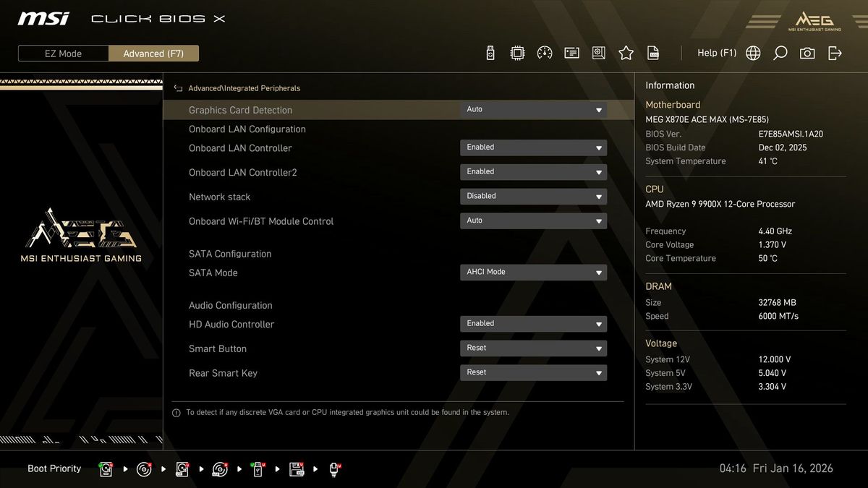Select Rear Smart Key label
The width and height of the screenshot is (868, 488).
tap(223, 373)
